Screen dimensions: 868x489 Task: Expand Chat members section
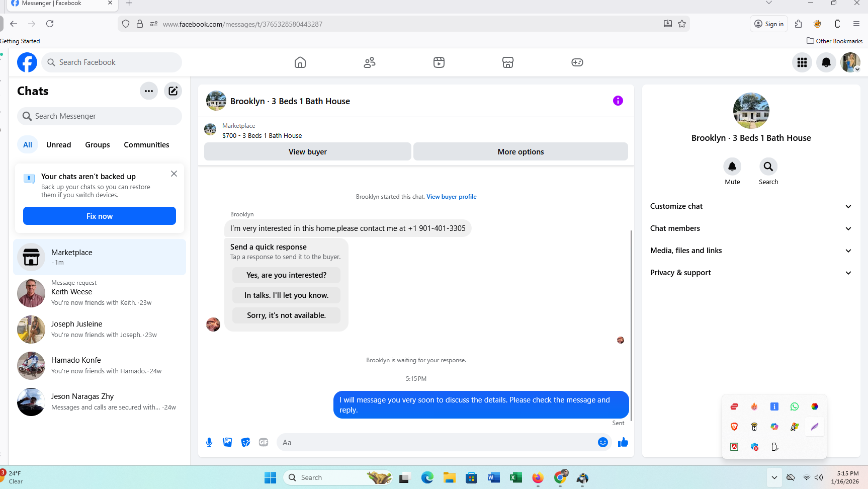click(751, 228)
